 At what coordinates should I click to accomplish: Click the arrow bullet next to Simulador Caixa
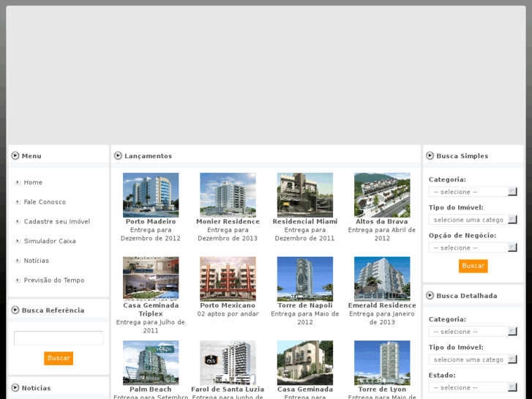[18, 241]
